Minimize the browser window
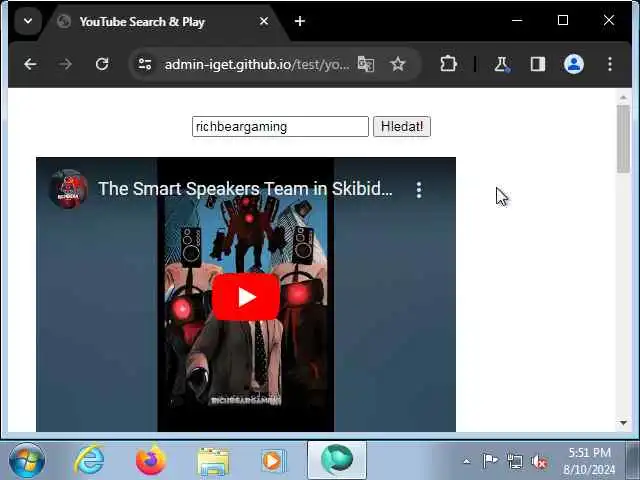 tap(517, 20)
